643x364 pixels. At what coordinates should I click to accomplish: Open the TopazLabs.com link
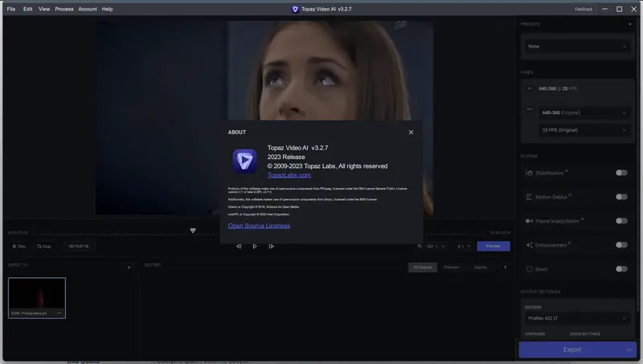289,175
